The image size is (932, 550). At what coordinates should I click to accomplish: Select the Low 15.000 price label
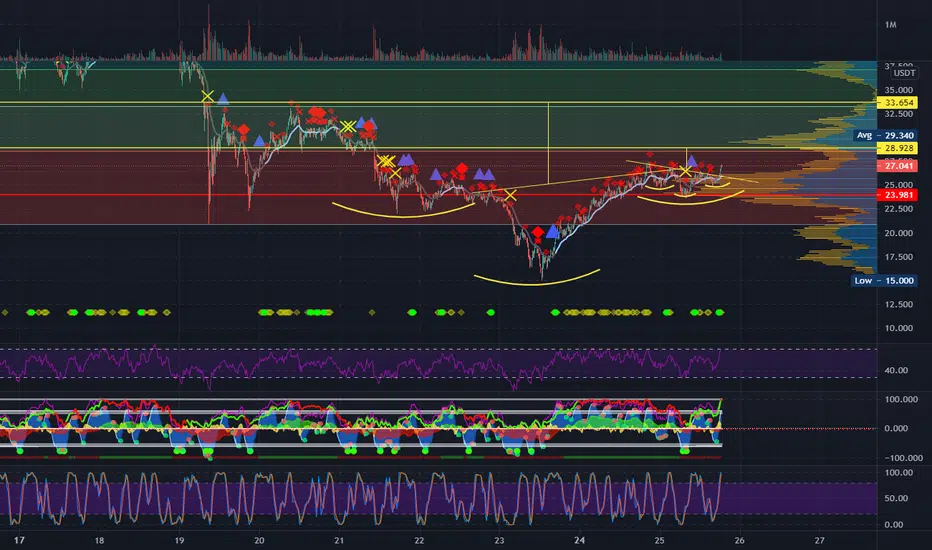[884, 281]
